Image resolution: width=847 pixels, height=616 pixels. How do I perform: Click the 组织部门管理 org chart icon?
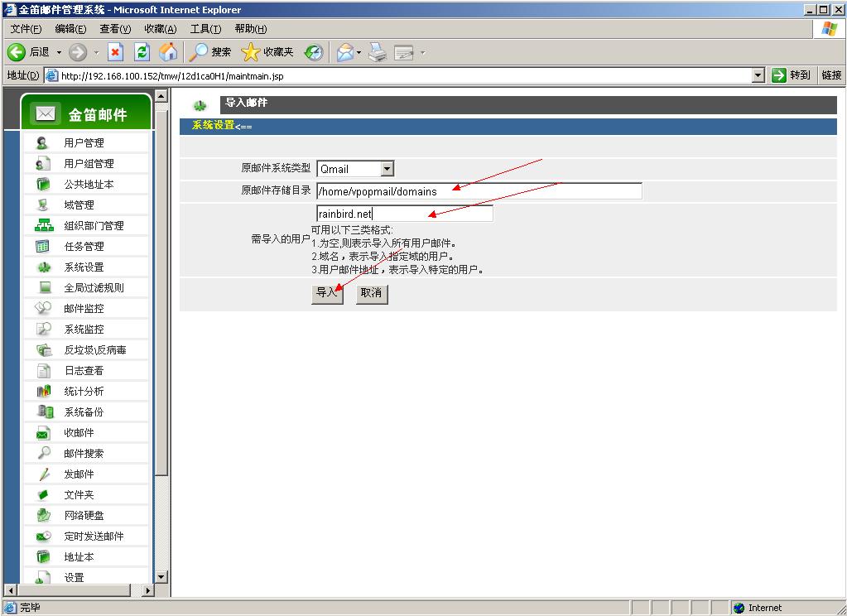44,225
